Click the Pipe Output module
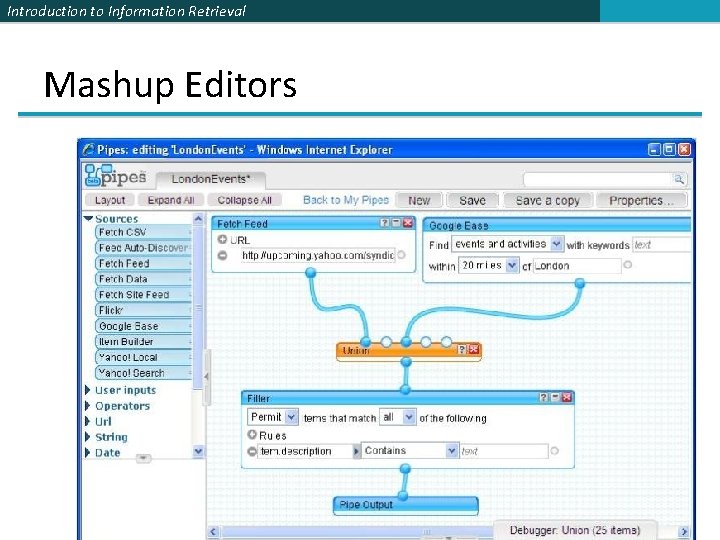The width and height of the screenshot is (720, 540). click(405, 505)
